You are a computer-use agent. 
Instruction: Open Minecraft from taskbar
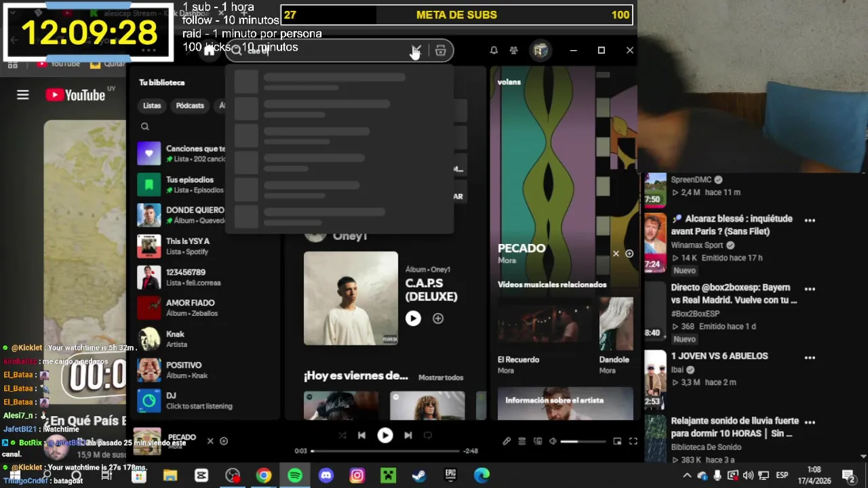[388, 476]
